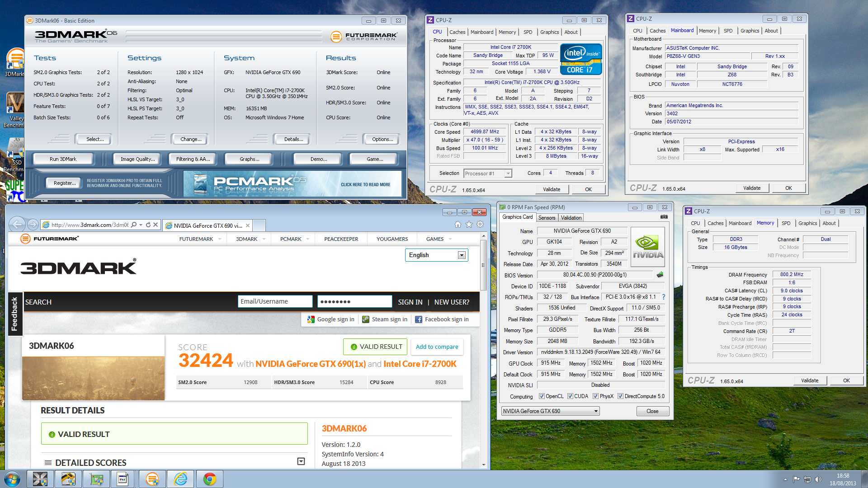Click the address bar search magnifier
868x488 pixels.
click(134, 225)
